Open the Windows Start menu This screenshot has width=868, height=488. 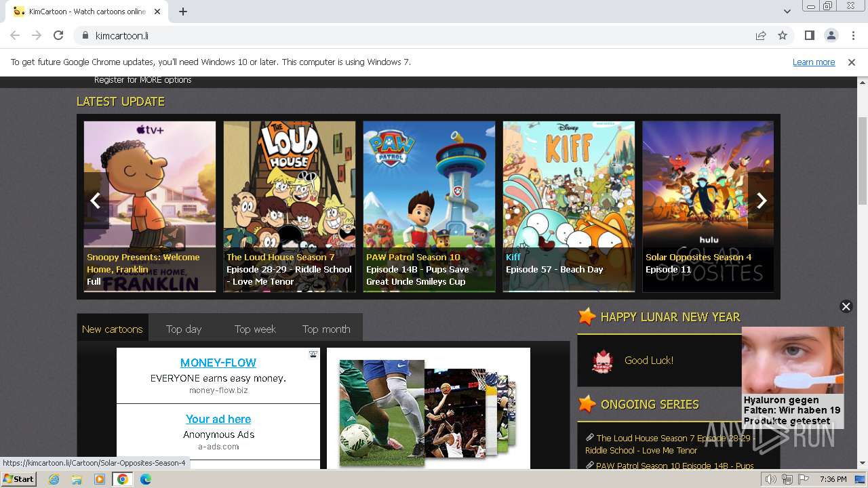pos(18,479)
